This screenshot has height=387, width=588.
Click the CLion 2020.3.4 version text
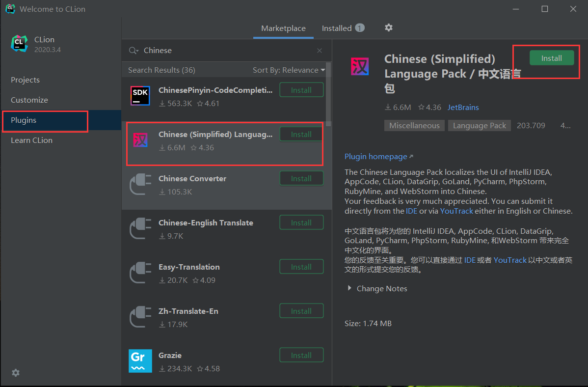point(48,50)
